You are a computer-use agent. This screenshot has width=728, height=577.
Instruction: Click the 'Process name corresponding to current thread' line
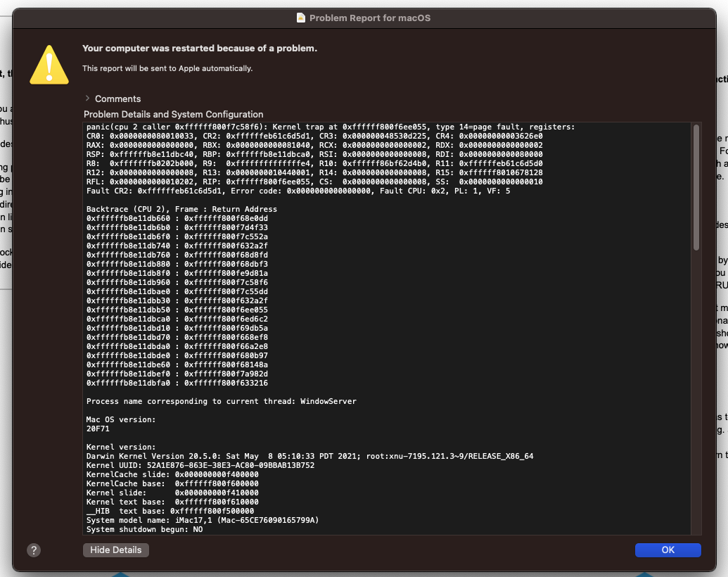tap(222, 401)
